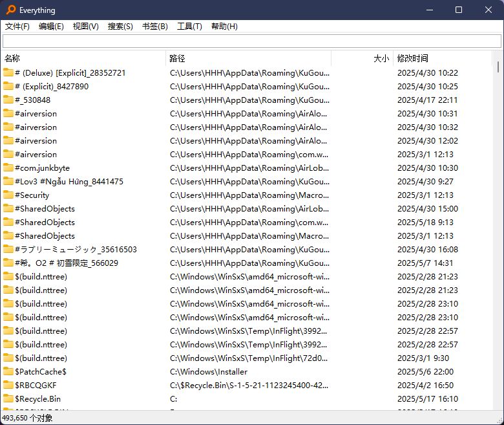Sort results by 名称 column header
The height and width of the screenshot is (425, 504).
83,58
